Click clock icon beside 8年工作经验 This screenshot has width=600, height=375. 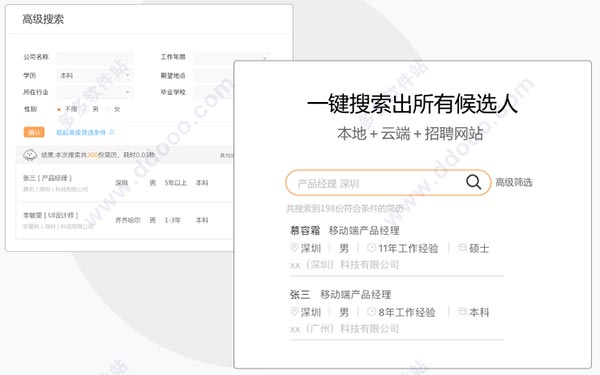371,312
